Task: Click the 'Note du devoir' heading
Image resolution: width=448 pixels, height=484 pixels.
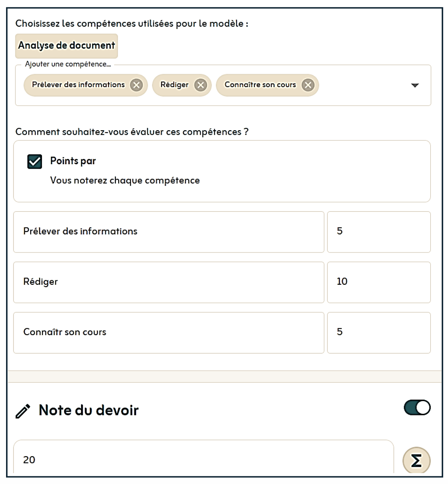Action: [88, 410]
